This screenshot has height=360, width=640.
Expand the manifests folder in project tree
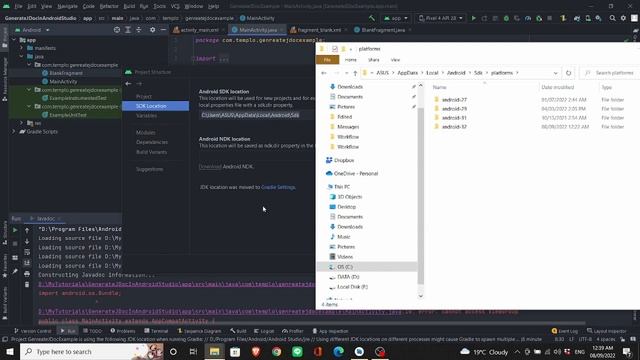pos(22,48)
